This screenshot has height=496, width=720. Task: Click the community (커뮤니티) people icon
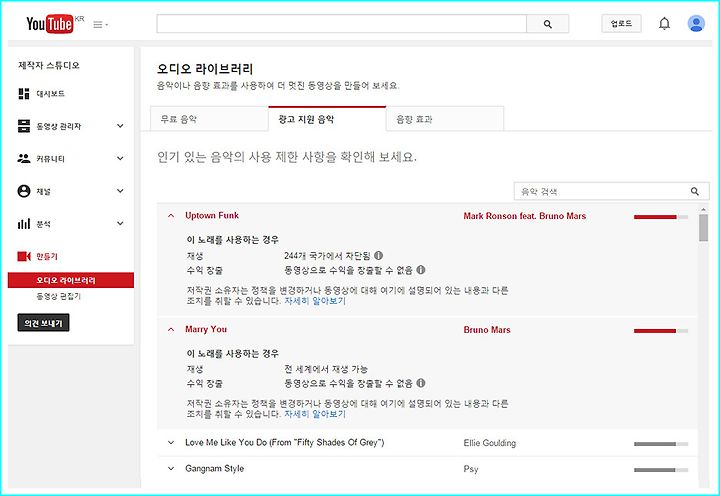tap(24, 158)
